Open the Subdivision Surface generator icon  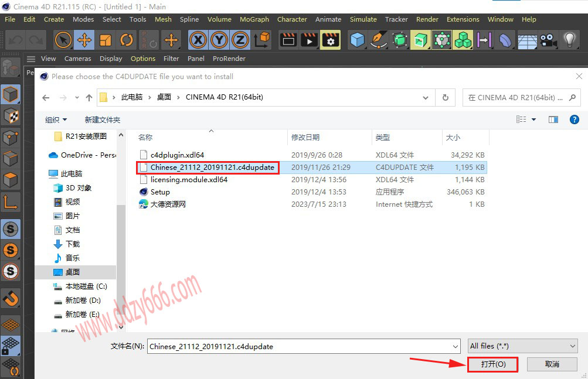click(x=400, y=40)
